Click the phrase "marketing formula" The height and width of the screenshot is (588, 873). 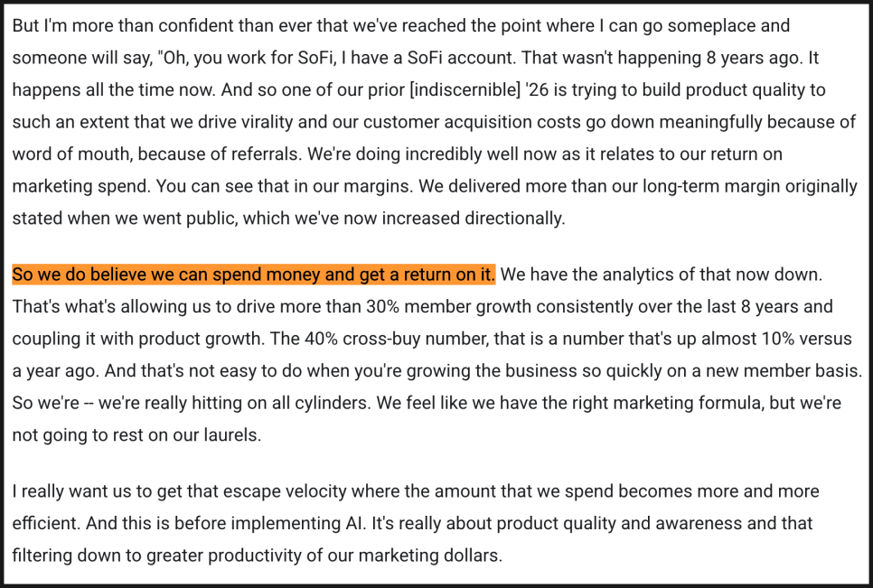pyautogui.click(x=700, y=403)
